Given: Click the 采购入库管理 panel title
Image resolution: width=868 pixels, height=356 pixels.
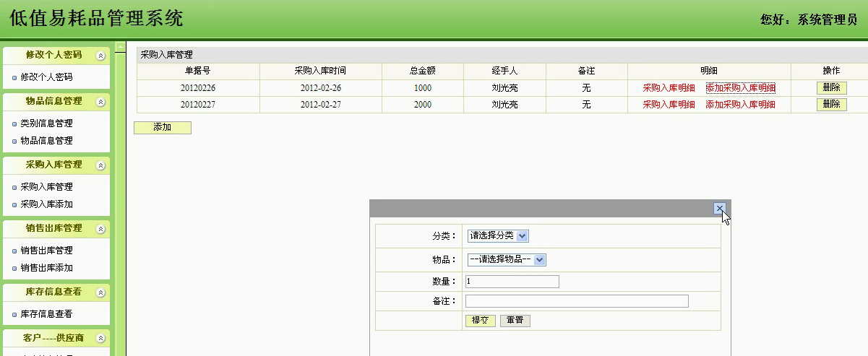Looking at the screenshot, I should point(166,54).
